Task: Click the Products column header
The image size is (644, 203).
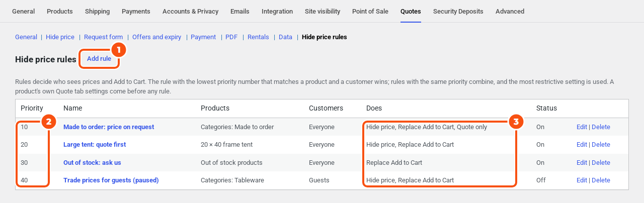Action: click(215, 109)
